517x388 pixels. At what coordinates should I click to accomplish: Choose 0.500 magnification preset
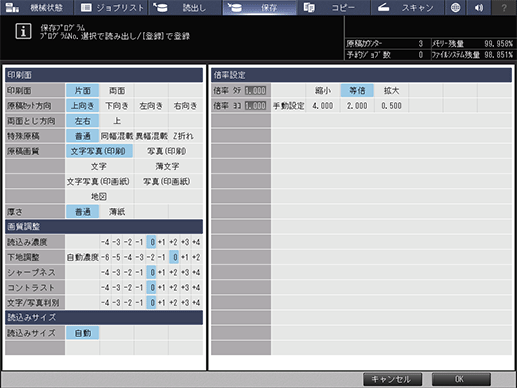391,106
